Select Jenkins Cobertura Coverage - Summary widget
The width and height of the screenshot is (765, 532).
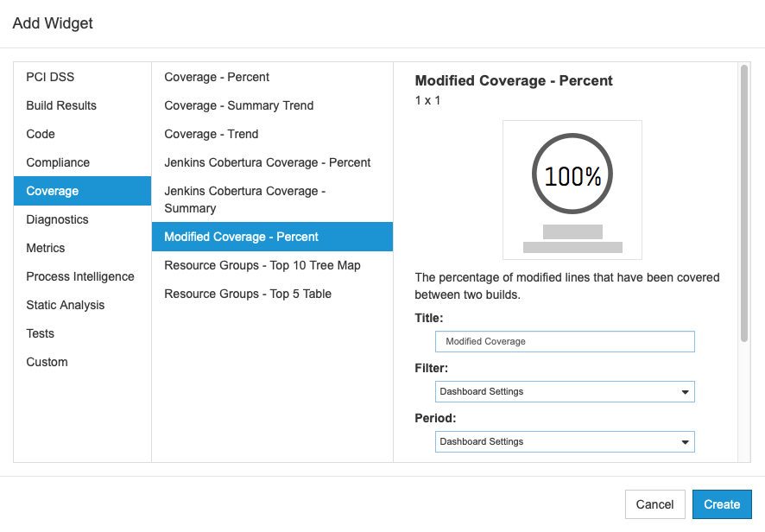tap(272, 199)
